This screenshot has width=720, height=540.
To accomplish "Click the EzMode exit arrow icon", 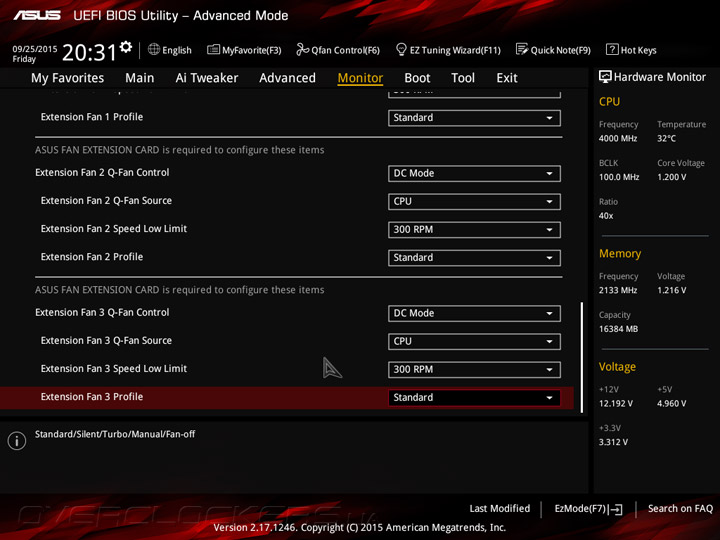I will pyautogui.click(x=616, y=509).
